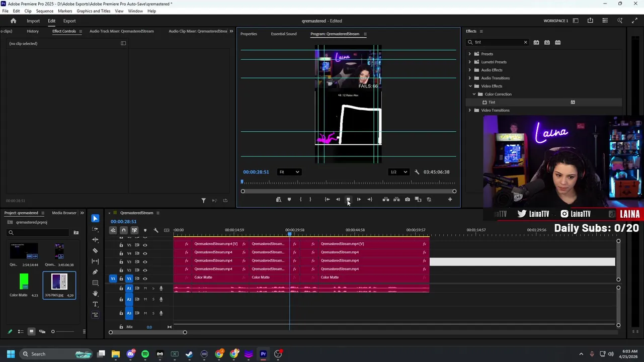
Task: Open Spotify from the taskbar
Action: 145,354
